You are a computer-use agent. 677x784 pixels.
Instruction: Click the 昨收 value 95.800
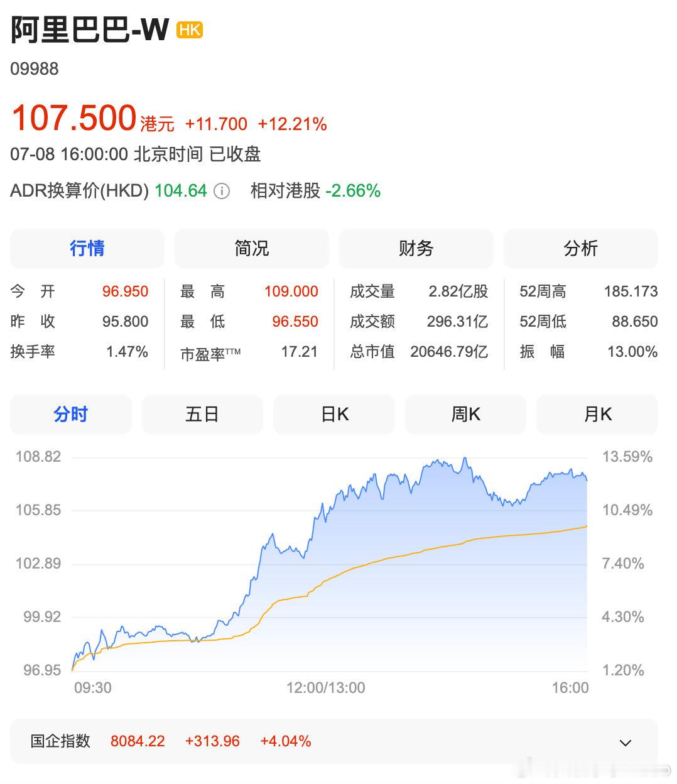(x=126, y=322)
